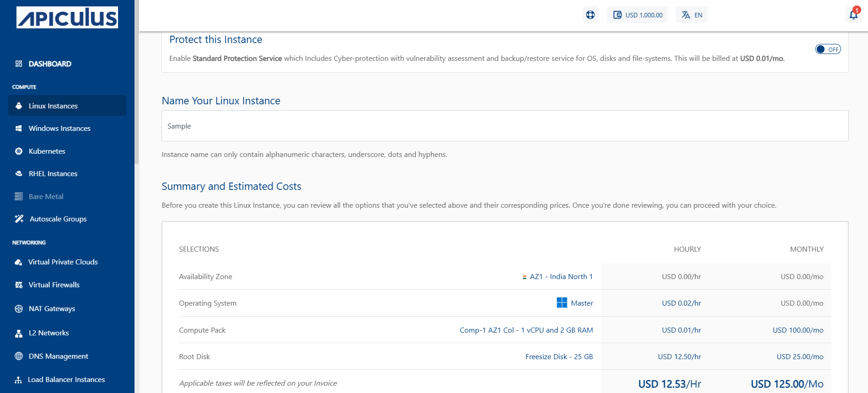
Task: Click the DNS Management globe icon
Action: pyautogui.click(x=19, y=356)
